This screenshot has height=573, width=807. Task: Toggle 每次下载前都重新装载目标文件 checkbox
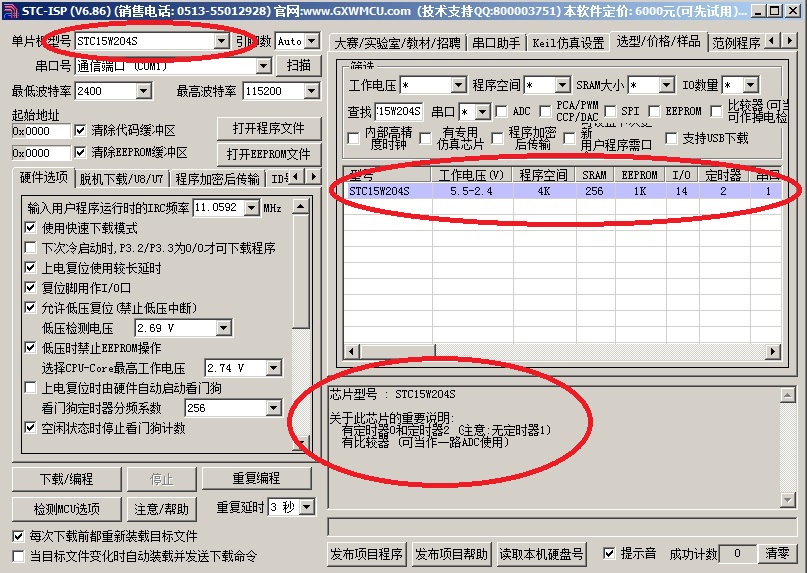(19, 536)
